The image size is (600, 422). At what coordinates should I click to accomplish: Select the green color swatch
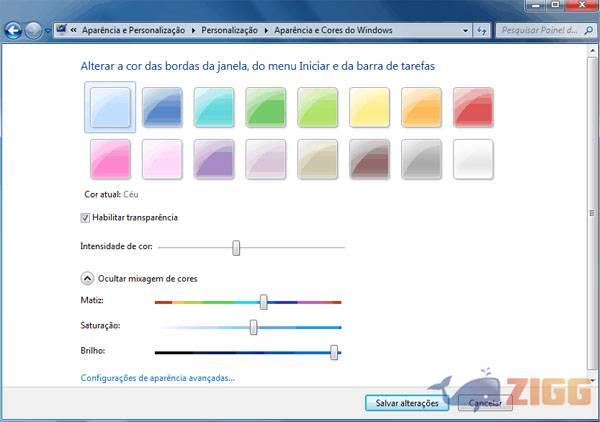[266, 107]
